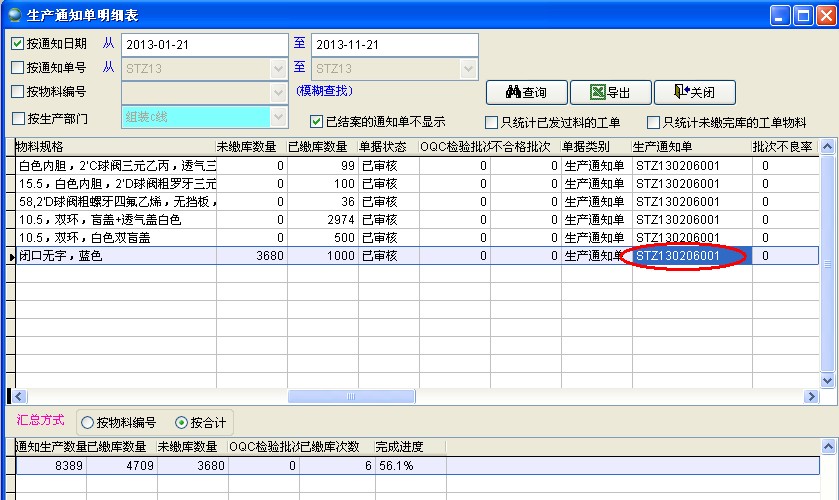Enable the 按通知单号 checkbox
The height and width of the screenshot is (500, 839).
click(18, 68)
